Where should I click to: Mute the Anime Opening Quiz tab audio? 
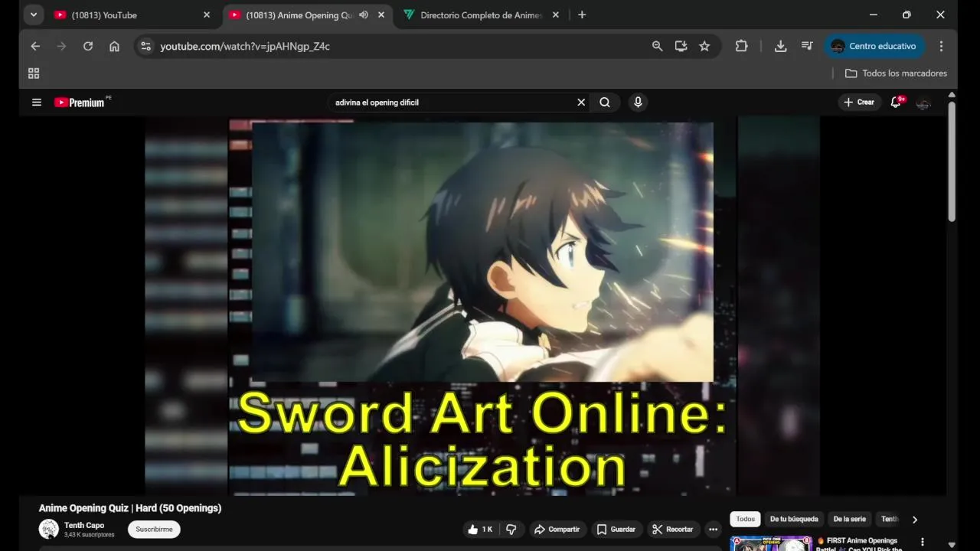[x=364, y=15]
